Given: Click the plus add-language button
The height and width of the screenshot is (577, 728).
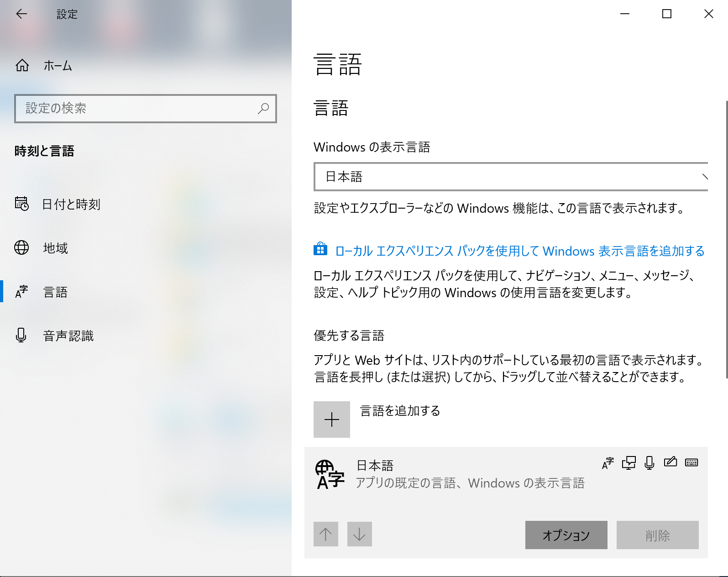Looking at the screenshot, I should coord(332,420).
